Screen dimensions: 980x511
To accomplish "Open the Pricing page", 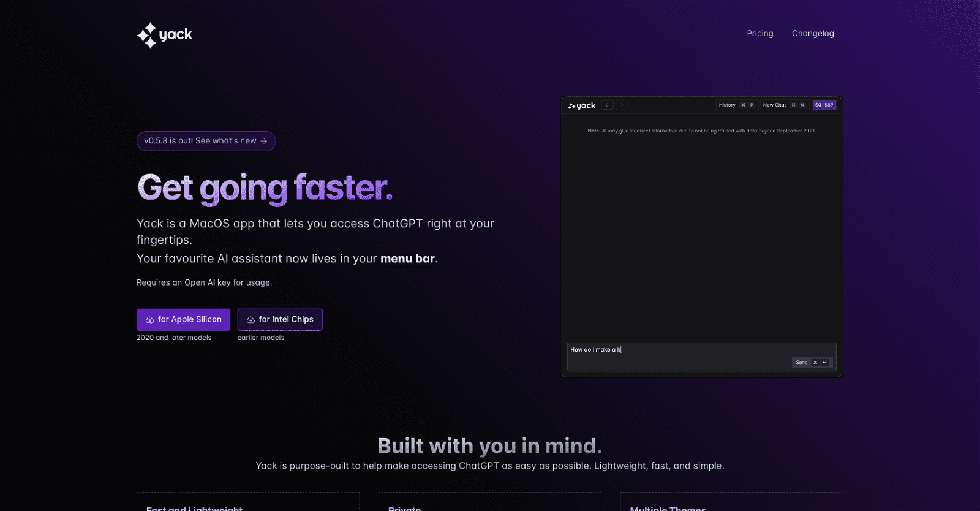I will (x=759, y=34).
